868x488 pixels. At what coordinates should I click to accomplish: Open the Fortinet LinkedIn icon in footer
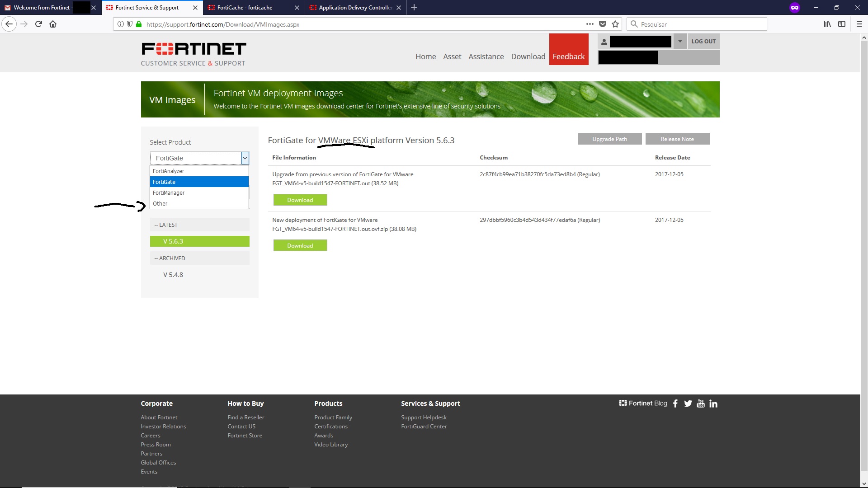[713, 404]
